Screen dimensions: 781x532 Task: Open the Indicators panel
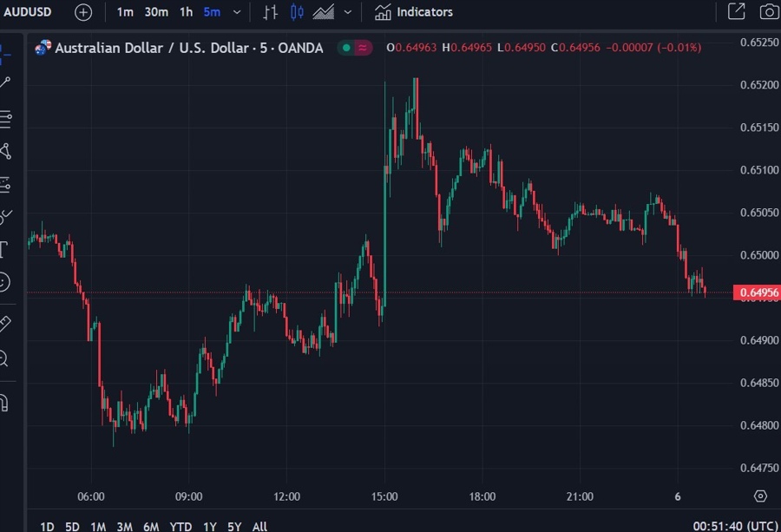(x=413, y=12)
